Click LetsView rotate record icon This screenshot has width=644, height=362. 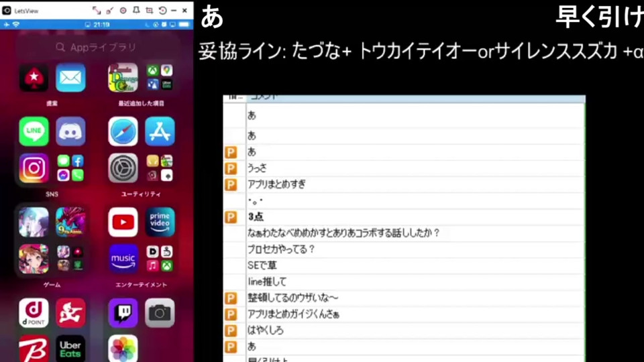162,11
